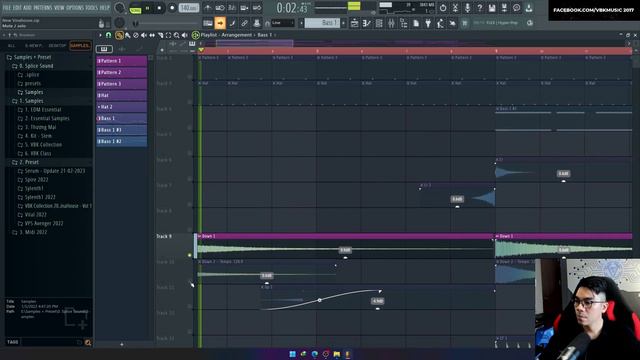Switch to the ALL browser tab
The height and width of the screenshot is (360, 640).
pos(11,46)
